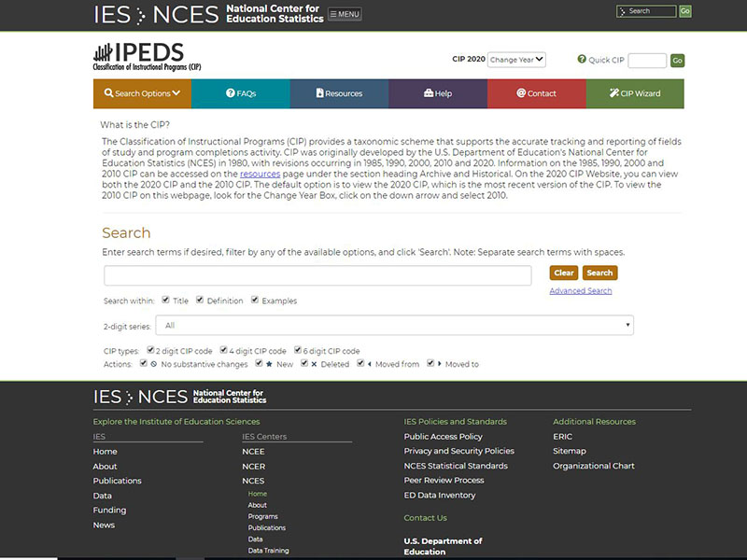
Task: Open Privacy and Security Policies link
Action: click(x=458, y=451)
